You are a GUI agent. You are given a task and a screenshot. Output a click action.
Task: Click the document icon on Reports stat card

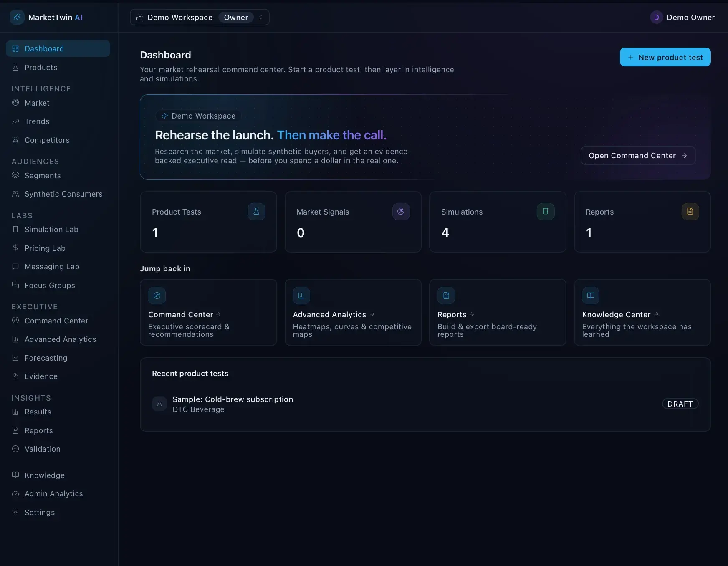pos(690,212)
